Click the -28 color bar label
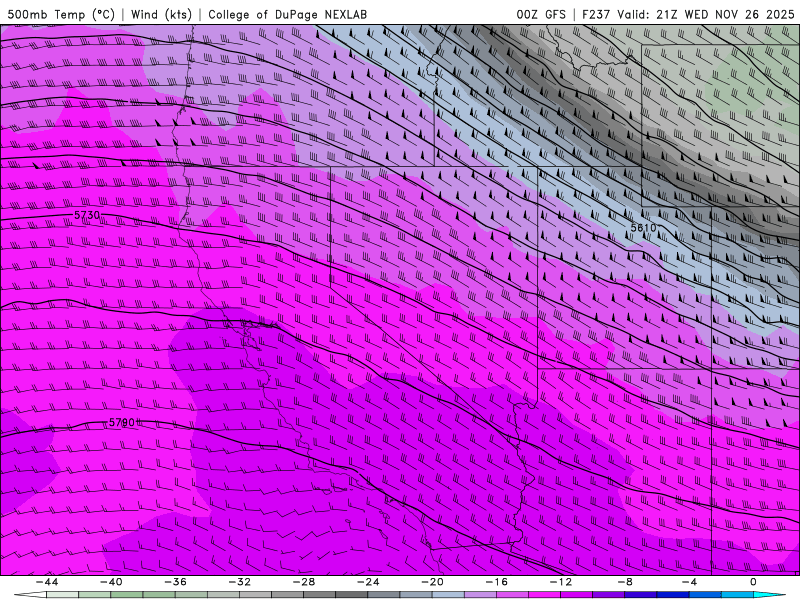The width and height of the screenshot is (800, 600). (x=304, y=582)
